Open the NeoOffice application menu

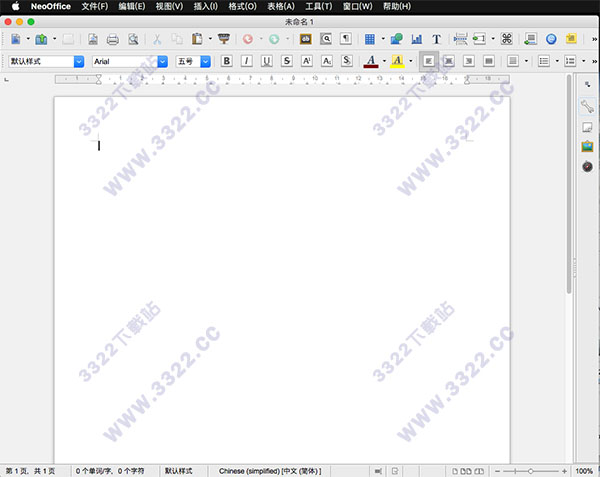point(51,7)
